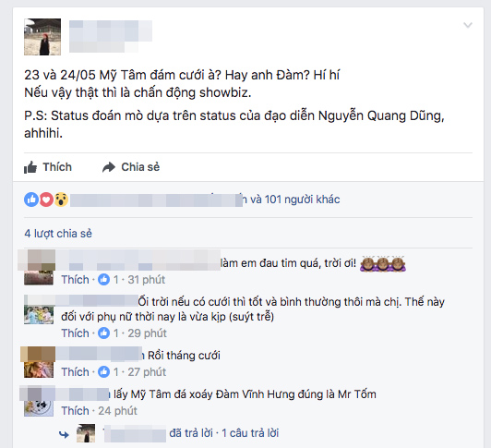Screen dimensions: 491x448
Task: Open the post author's profile picture
Action: click(42, 37)
